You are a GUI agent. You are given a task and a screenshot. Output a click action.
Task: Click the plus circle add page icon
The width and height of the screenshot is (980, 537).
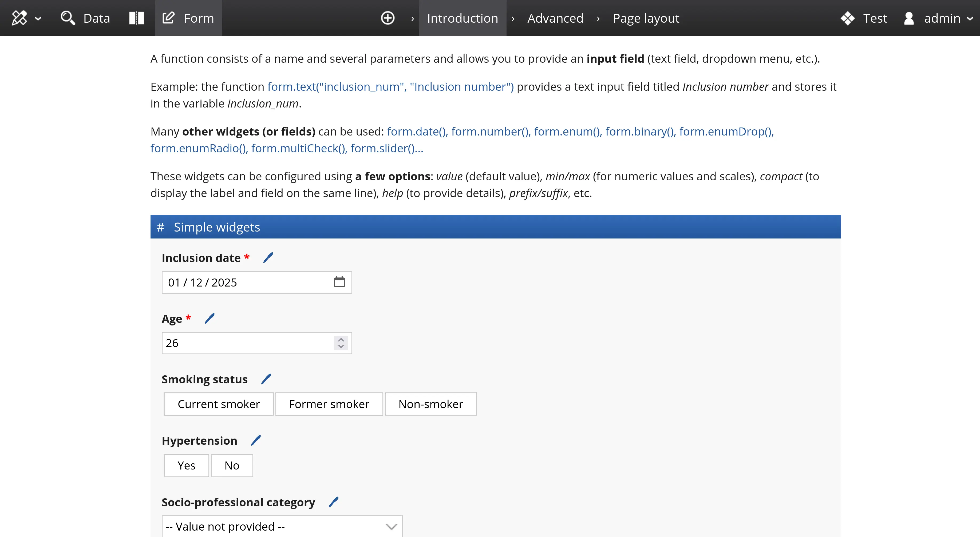pyautogui.click(x=387, y=18)
